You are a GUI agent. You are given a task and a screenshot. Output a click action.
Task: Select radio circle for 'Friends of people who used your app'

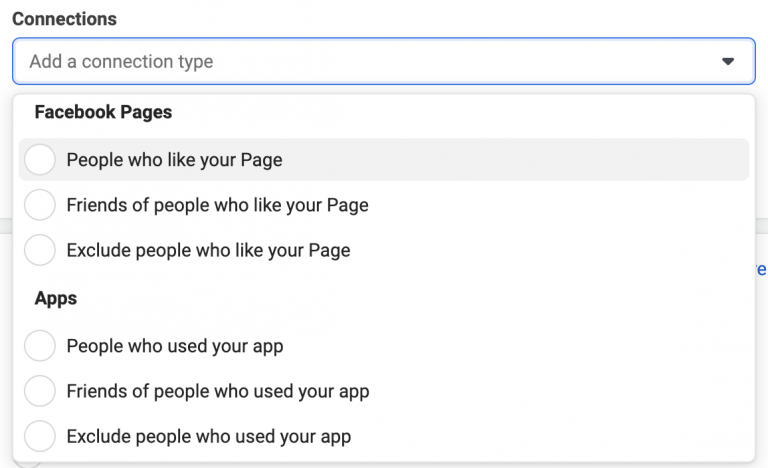39,391
